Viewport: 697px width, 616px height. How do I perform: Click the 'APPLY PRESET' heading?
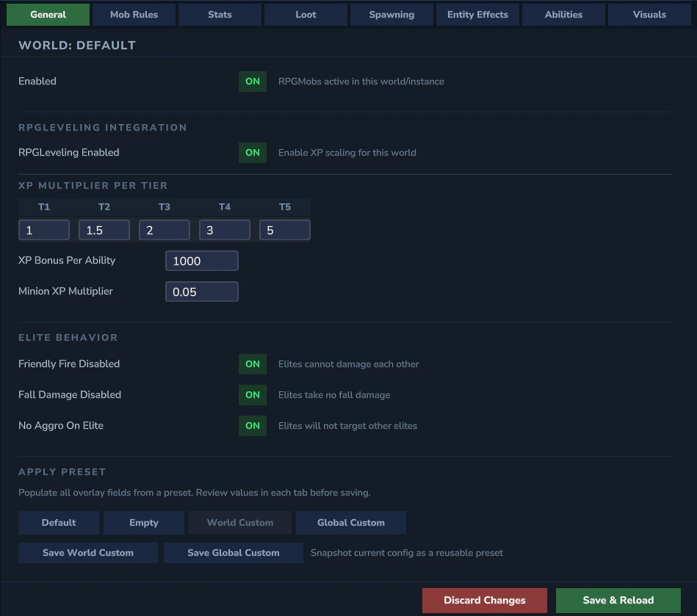(62, 472)
